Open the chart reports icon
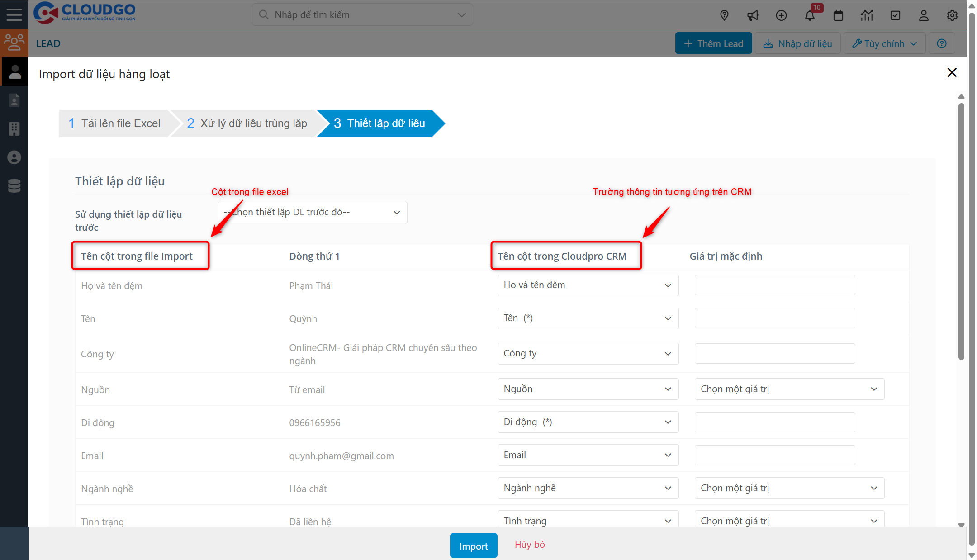This screenshot has width=977, height=560. click(x=867, y=16)
